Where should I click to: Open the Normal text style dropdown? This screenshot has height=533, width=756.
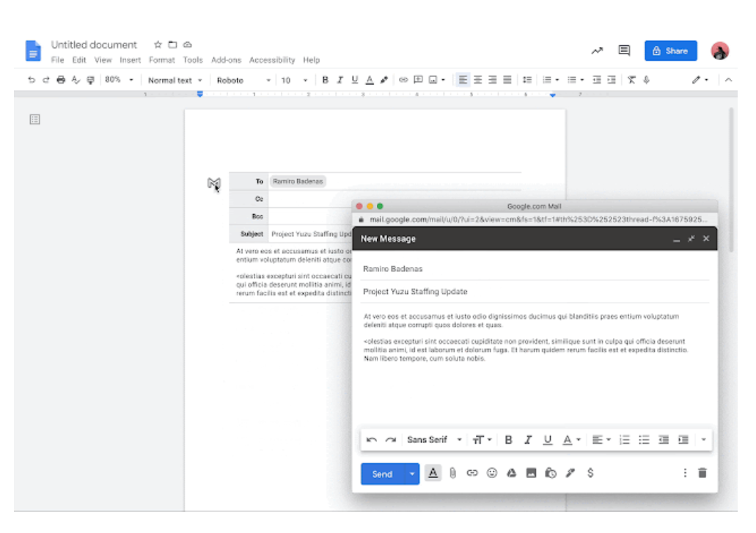[x=175, y=80]
